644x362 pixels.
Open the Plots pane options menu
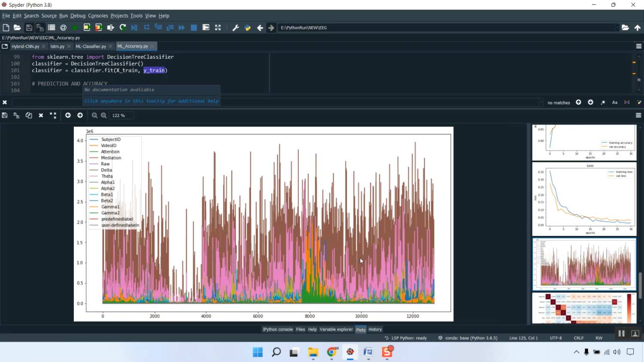point(638,115)
